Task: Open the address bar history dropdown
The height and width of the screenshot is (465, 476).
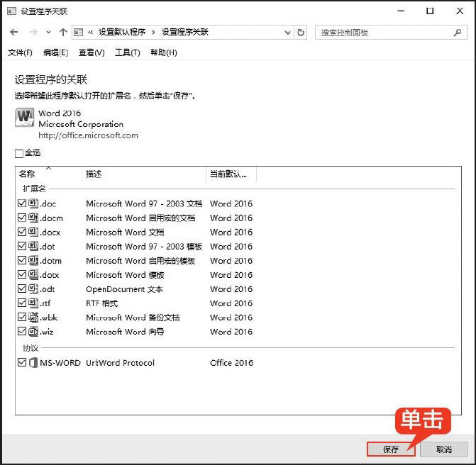Action: coord(287,33)
